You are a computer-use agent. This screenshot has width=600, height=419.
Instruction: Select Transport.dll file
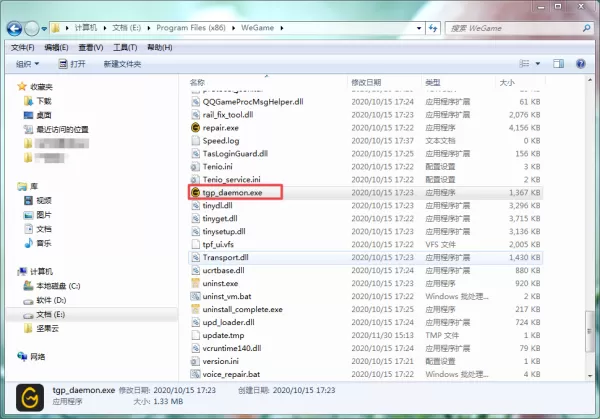[x=225, y=258]
